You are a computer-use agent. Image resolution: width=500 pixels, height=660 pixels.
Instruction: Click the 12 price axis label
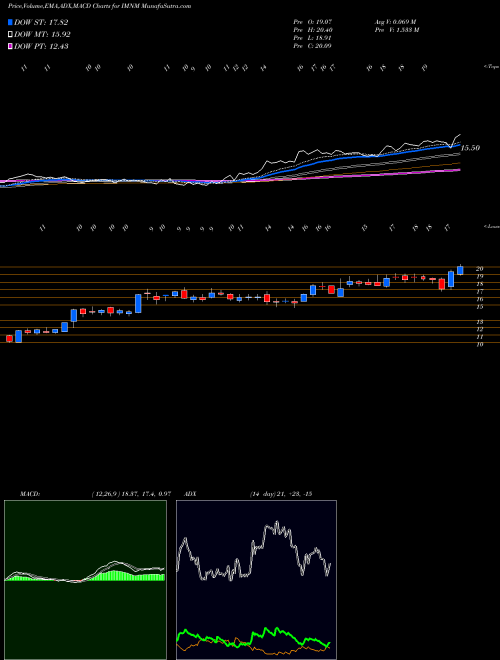pos(479,329)
